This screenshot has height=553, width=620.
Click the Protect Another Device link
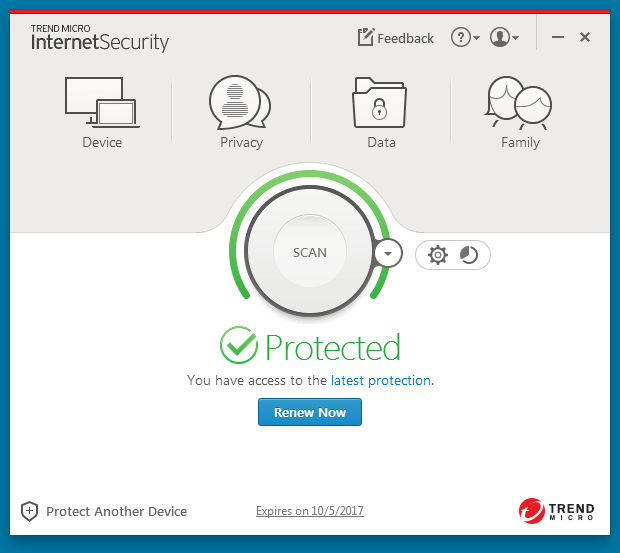coord(116,511)
